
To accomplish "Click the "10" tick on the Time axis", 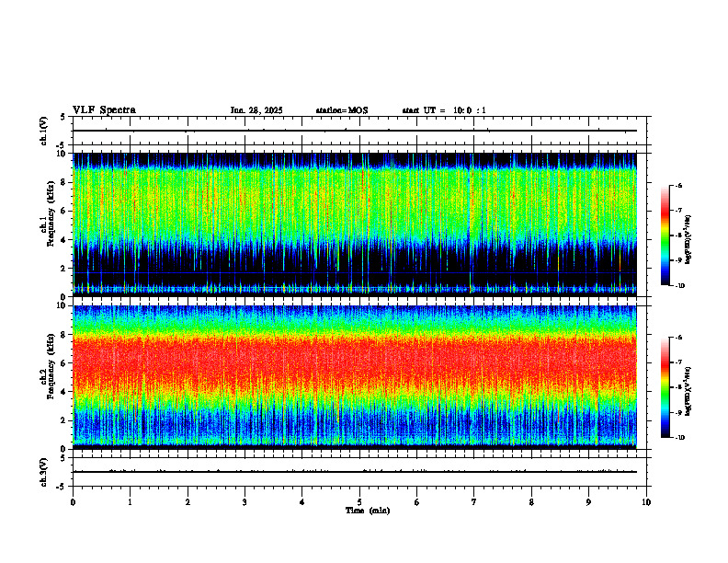I will (646, 502).
